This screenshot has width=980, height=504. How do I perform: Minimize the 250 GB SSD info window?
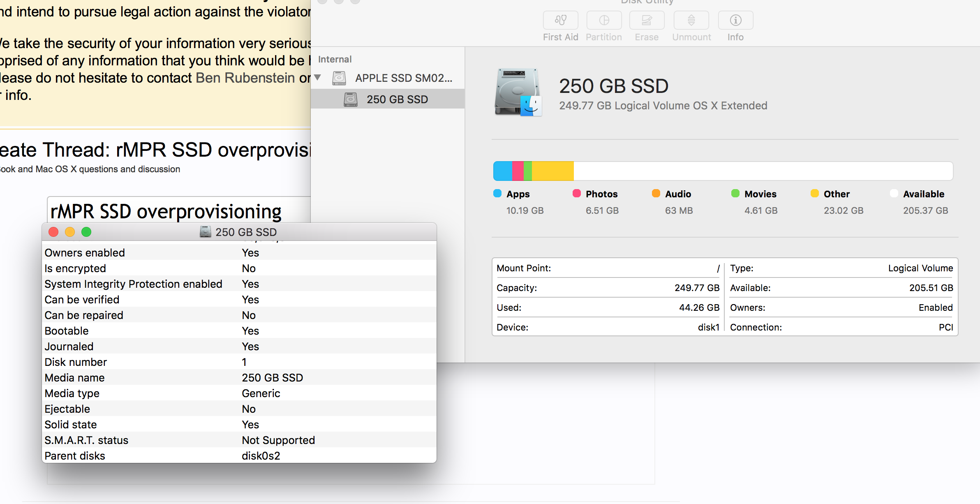pyautogui.click(x=70, y=232)
